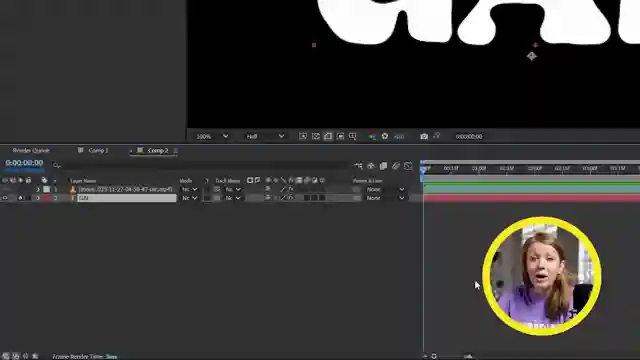Click the Layer Name column header
The width and height of the screenshot is (640, 360).
(x=83, y=180)
